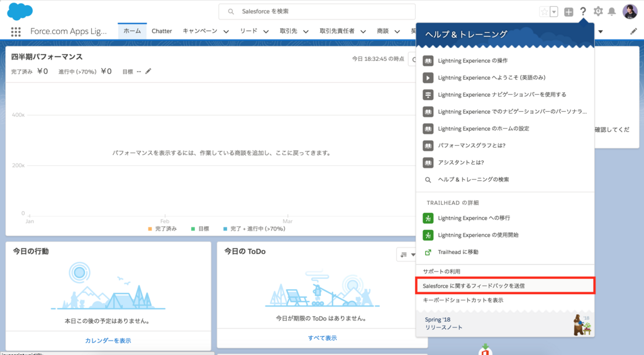Image resolution: width=644 pixels, height=355 pixels.
Task: Open the 商談 tab
Action: tap(383, 31)
